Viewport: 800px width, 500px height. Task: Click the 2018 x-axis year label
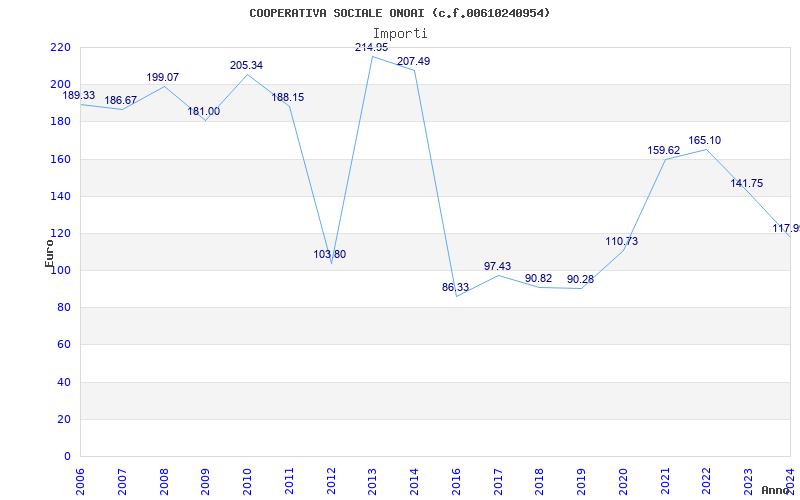(x=540, y=482)
